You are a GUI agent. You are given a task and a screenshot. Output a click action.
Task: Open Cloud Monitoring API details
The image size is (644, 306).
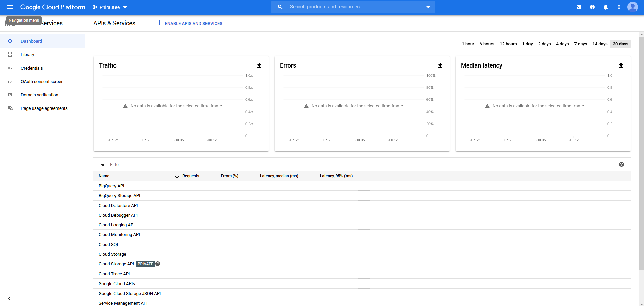pos(119,234)
